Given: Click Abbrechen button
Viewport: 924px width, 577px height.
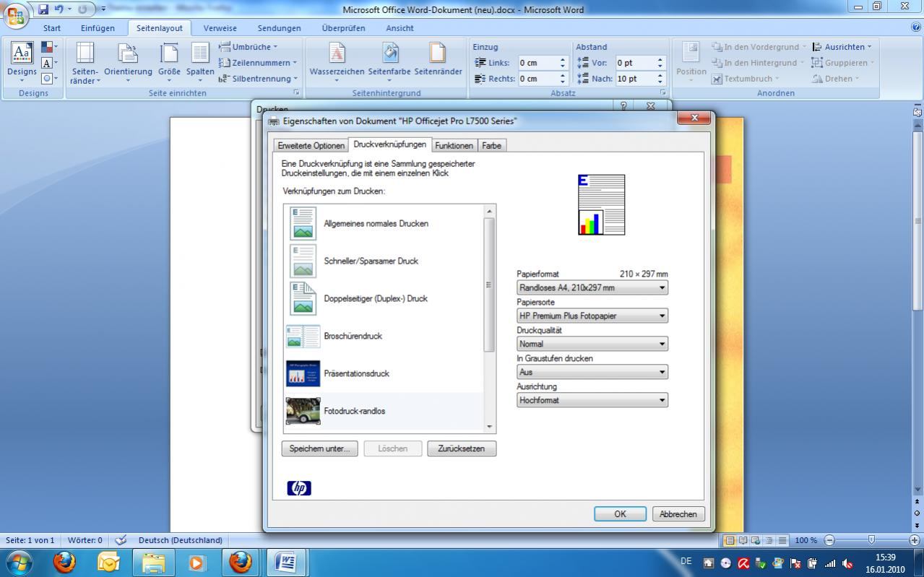Looking at the screenshot, I should pyautogui.click(x=678, y=514).
